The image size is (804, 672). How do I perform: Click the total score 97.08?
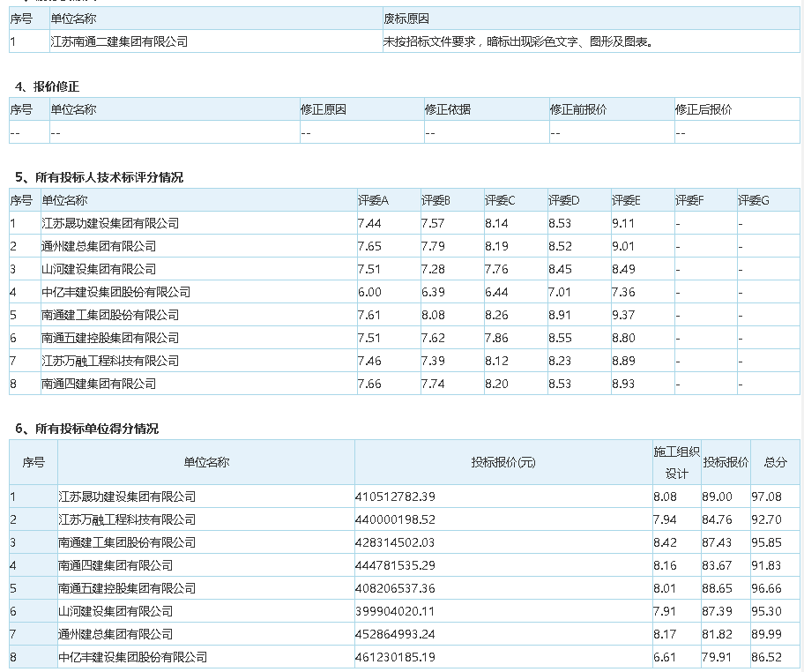pyautogui.click(x=767, y=497)
